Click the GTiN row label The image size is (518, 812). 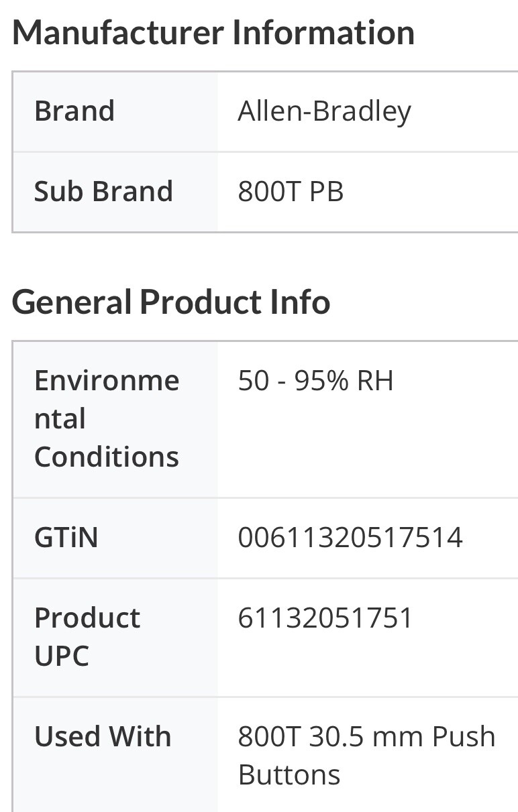[66, 538]
